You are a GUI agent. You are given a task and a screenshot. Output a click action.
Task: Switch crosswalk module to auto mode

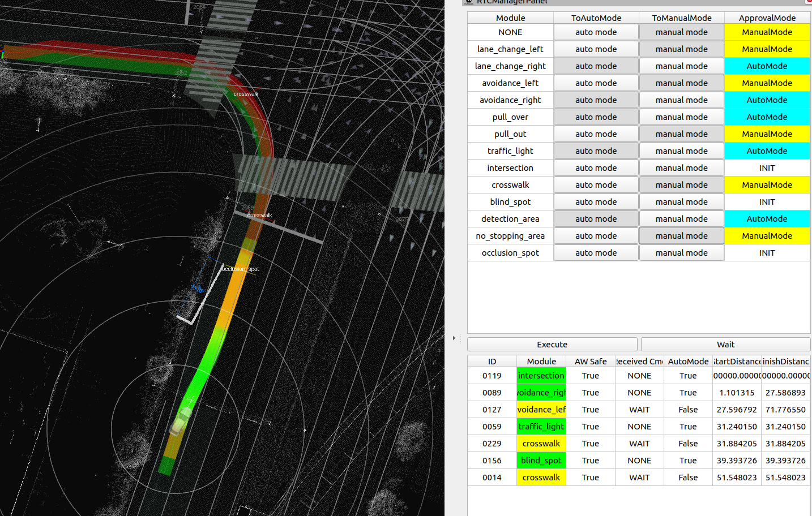[596, 185]
